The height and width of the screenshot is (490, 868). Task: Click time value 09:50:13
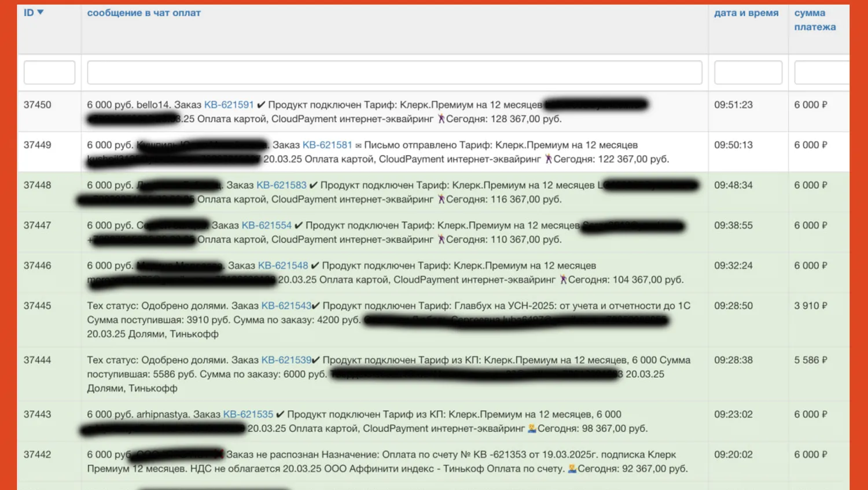pos(733,145)
